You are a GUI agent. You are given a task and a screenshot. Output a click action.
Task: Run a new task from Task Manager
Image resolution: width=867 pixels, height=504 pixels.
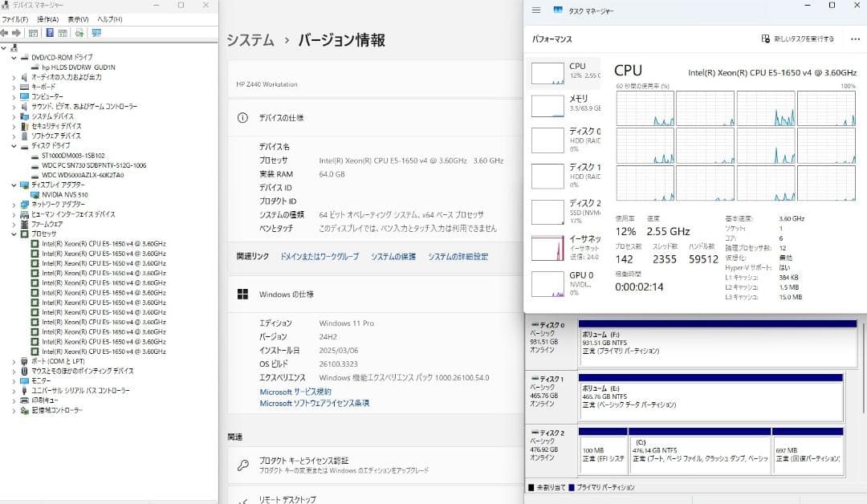pos(803,39)
